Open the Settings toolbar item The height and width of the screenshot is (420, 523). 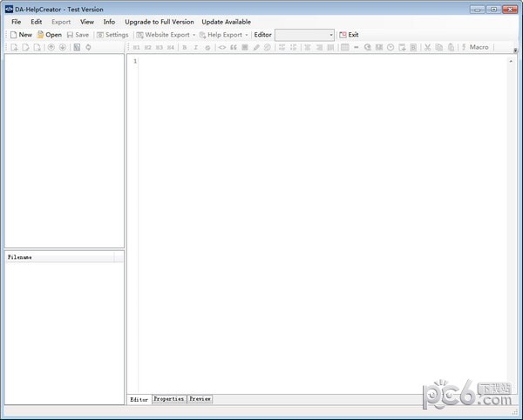(x=112, y=35)
